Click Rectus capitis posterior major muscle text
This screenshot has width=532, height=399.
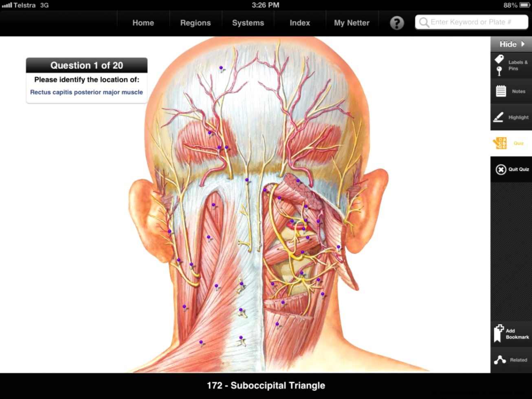coord(86,92)
